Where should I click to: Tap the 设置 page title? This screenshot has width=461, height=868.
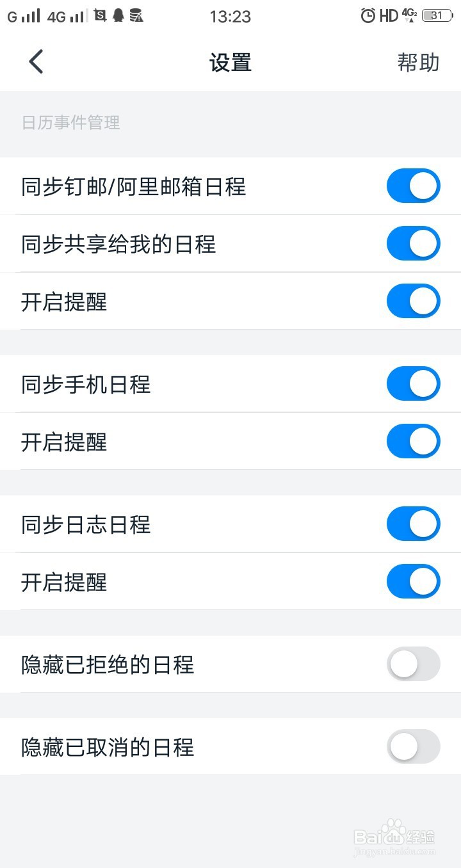[x=230, y=63]
